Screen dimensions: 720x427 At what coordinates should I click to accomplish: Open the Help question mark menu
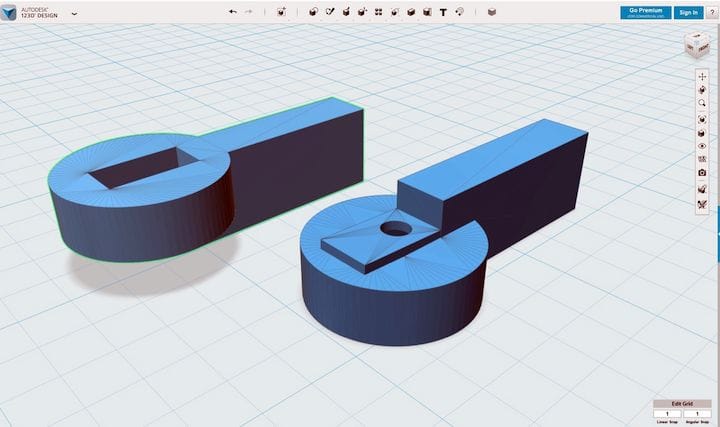pos(711,12)
